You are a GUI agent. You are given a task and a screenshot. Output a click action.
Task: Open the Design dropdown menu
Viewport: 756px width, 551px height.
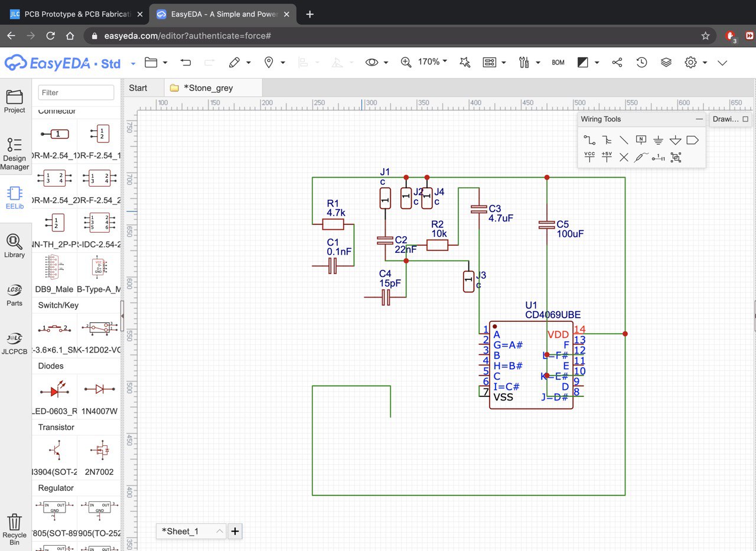pyautogui.click(x=495, y=63)
